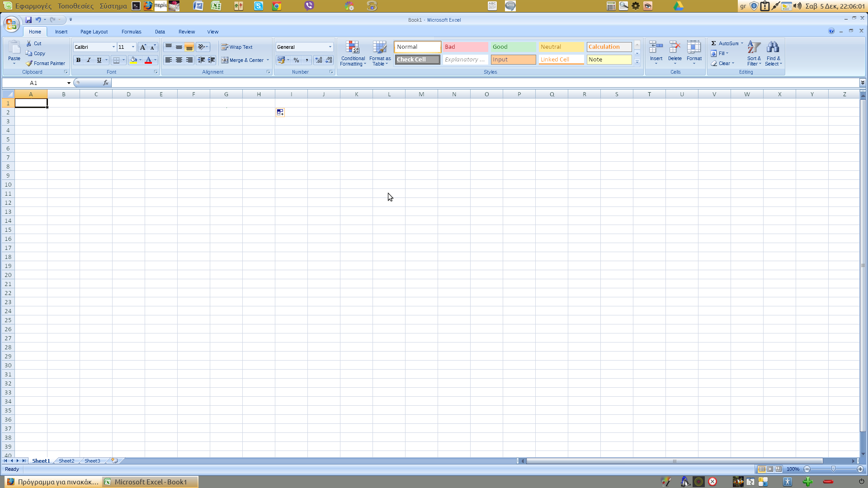Image resolution: width=868 pixels, height=488 pixels.
Task: Open the Calibri font name dropdown
Action: pos(113,47)
